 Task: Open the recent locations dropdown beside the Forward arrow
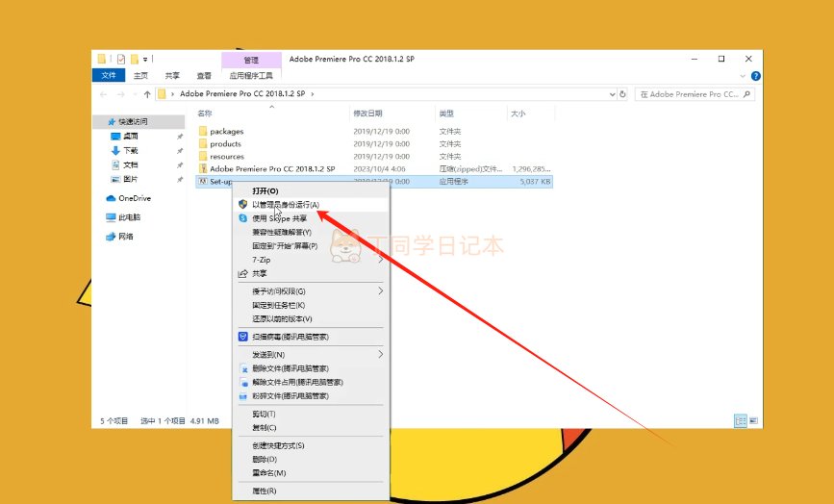coord(133,94)
